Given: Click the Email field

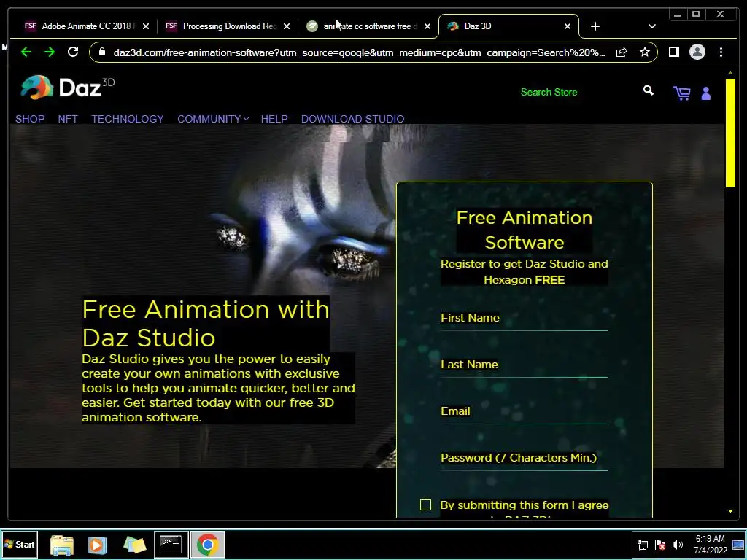Looking at the screenshot, I should 524,413.
